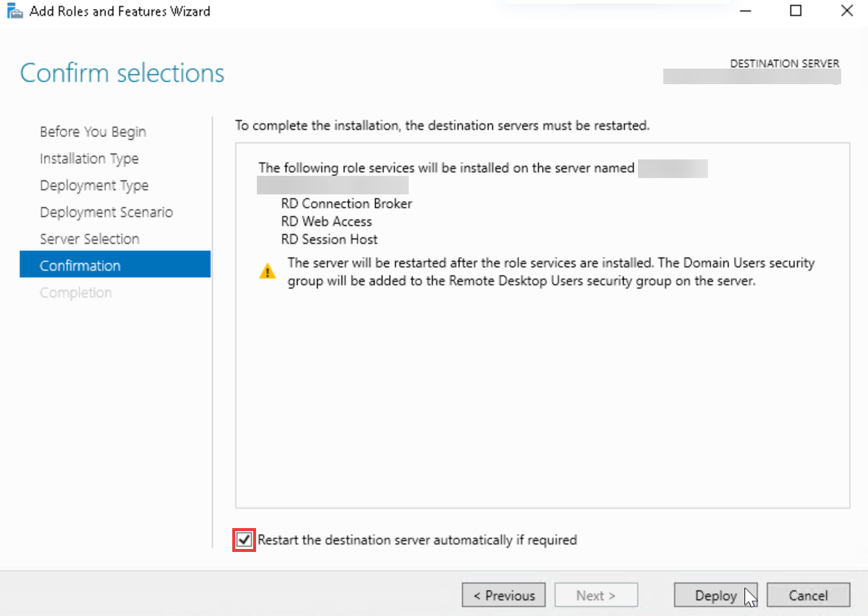This screenshot has width=868, height=616.
Task: Minimize the wizard window
Action: [x=744, y=10]
